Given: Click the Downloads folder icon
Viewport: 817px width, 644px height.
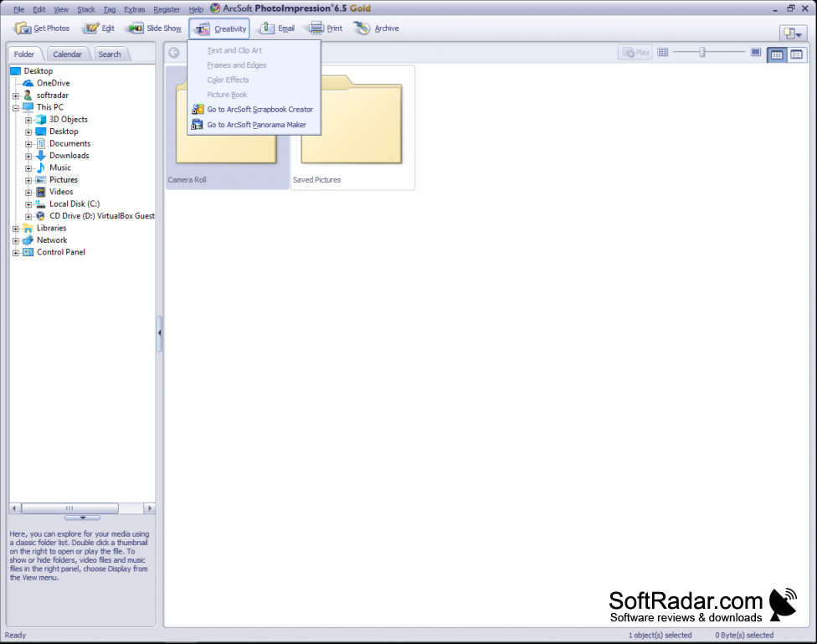Looking at the screenshot, I should click(41, 156).
